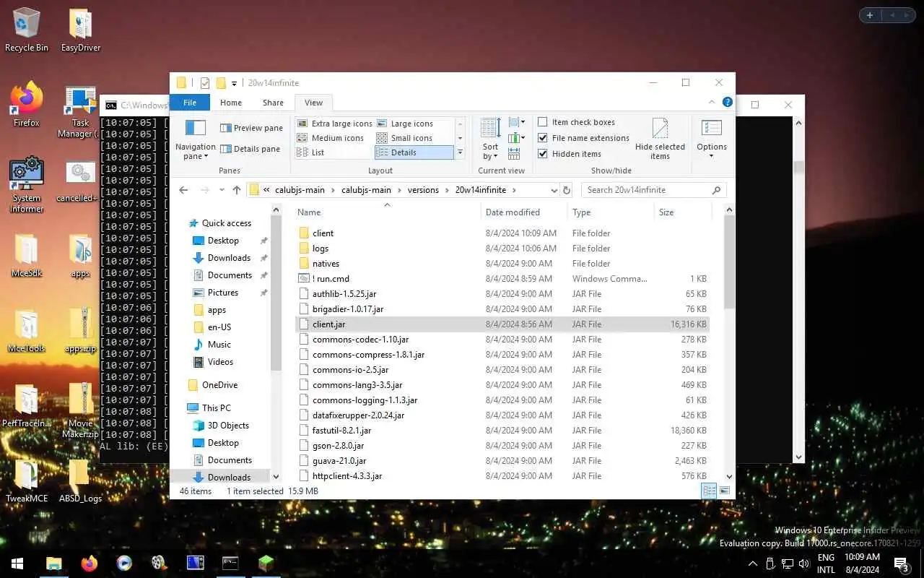Open 3D Objects under This PC
The height and width of the screenshot is (578, 924).
click(227, 426)
